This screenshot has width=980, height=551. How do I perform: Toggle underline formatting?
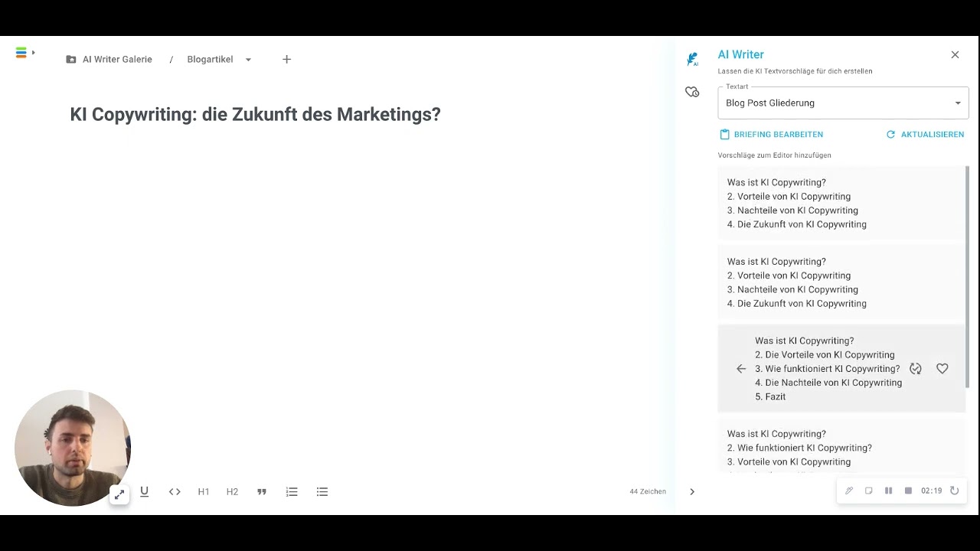click(x=144, y=491)
